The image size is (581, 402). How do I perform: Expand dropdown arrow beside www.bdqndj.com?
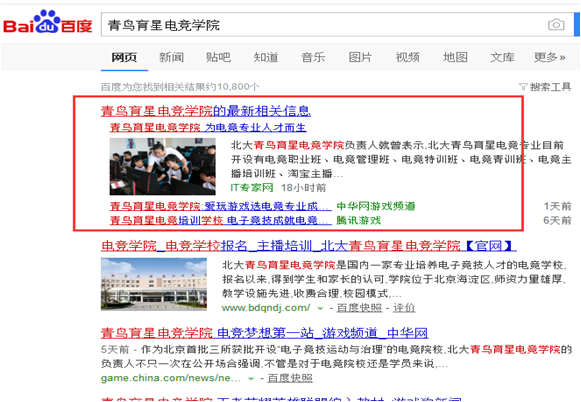(x=320, y=308)
